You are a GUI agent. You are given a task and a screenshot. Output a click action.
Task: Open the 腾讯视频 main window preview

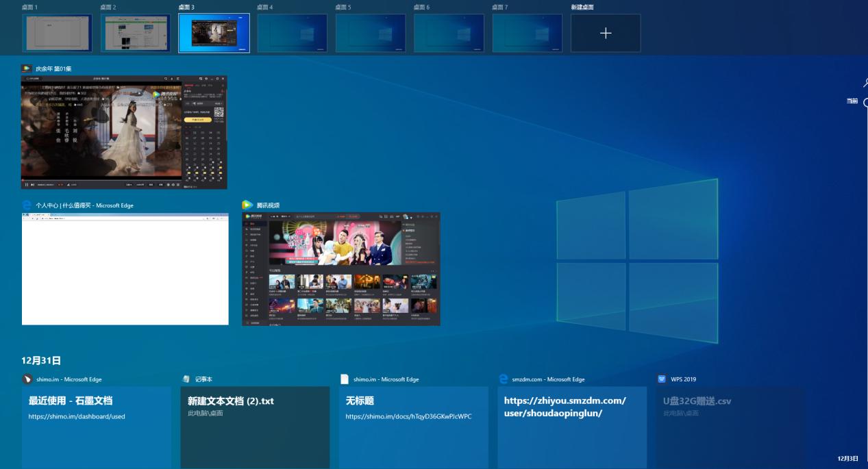click(340, 268)
